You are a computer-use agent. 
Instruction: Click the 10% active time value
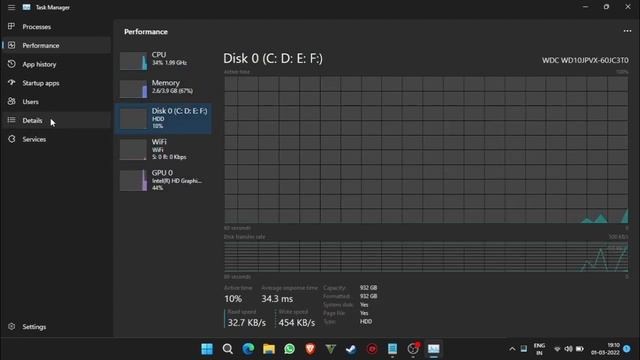click(233, 299)
